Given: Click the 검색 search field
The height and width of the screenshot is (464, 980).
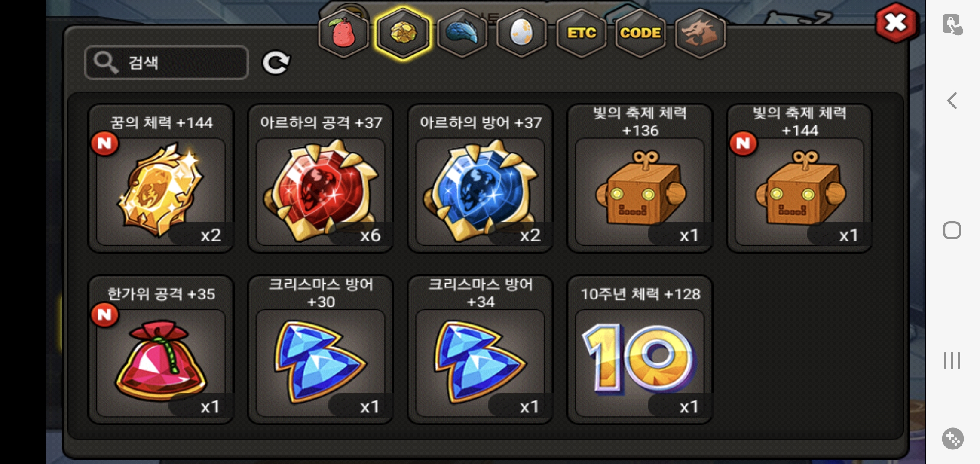Looking at the screenshot, I should coord(166,63).
